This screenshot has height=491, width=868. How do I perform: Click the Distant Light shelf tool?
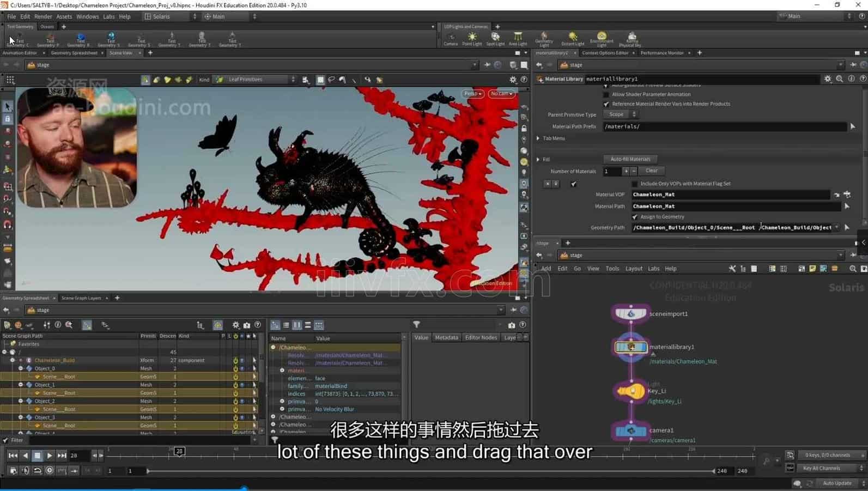pyautogui.click(x=573, y=39)
